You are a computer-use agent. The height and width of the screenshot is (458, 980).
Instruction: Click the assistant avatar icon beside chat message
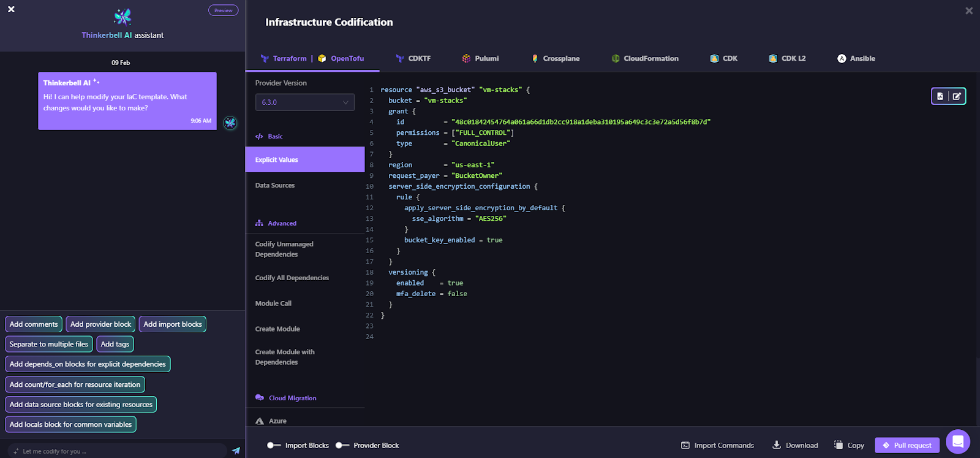point(230,123)
